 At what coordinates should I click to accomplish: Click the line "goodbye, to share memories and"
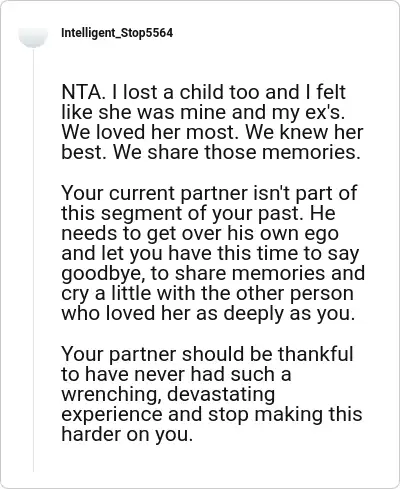click(x=213, y=273)
